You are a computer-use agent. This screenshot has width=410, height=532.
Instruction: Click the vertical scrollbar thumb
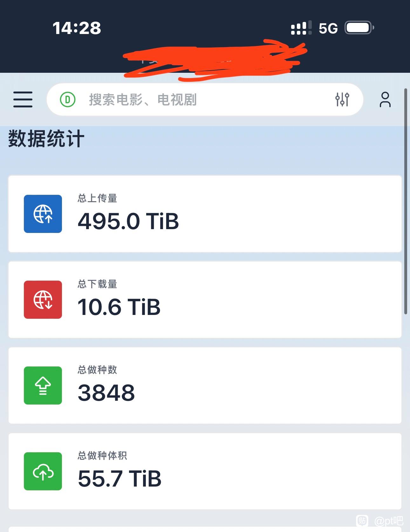point(406,201)
